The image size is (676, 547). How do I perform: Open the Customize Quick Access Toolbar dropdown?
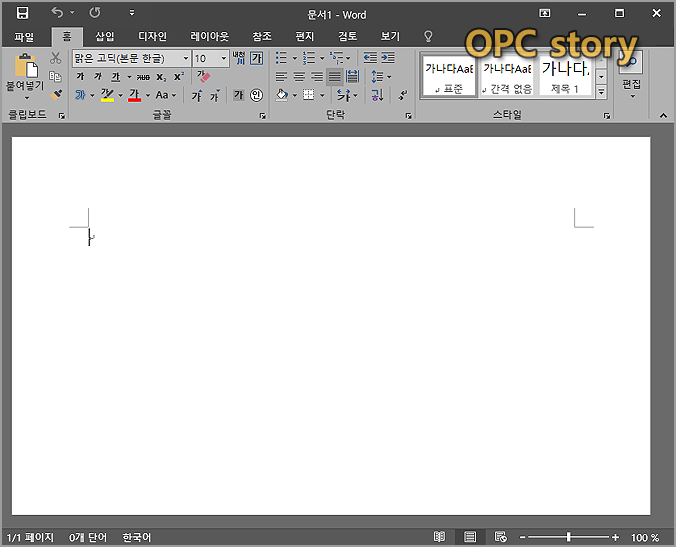(132, 13)
